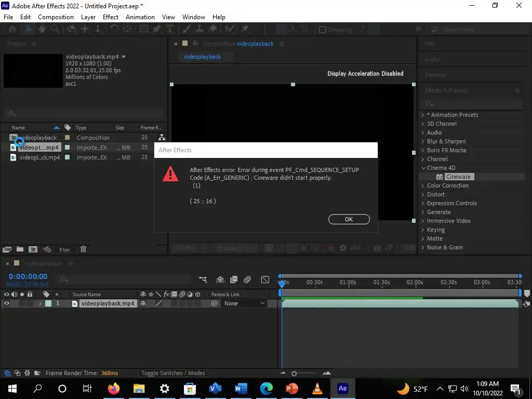This screenshot has height=399, width=532.
Task: Expand the Boris FX Mocha category
Action: click(x=423, y=150)
